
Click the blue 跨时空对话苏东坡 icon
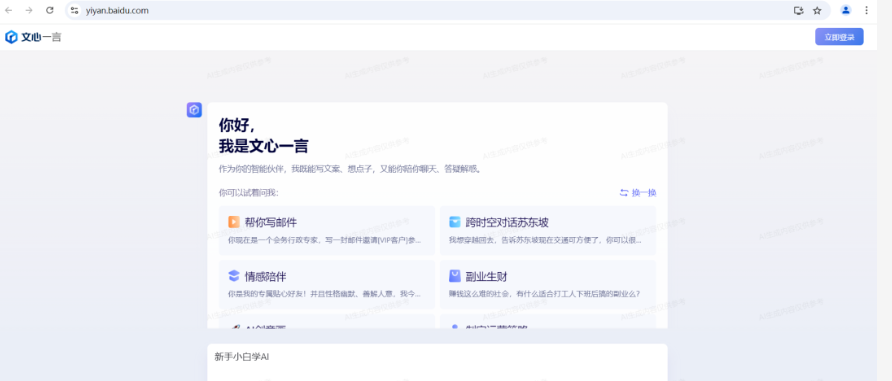point(455,222)
